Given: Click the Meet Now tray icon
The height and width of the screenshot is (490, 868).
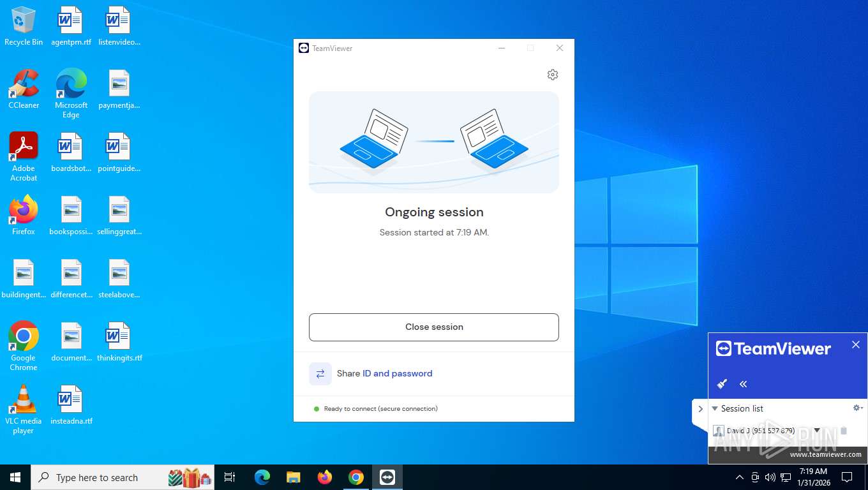Looking at the screenshot, I should [755, 477].
